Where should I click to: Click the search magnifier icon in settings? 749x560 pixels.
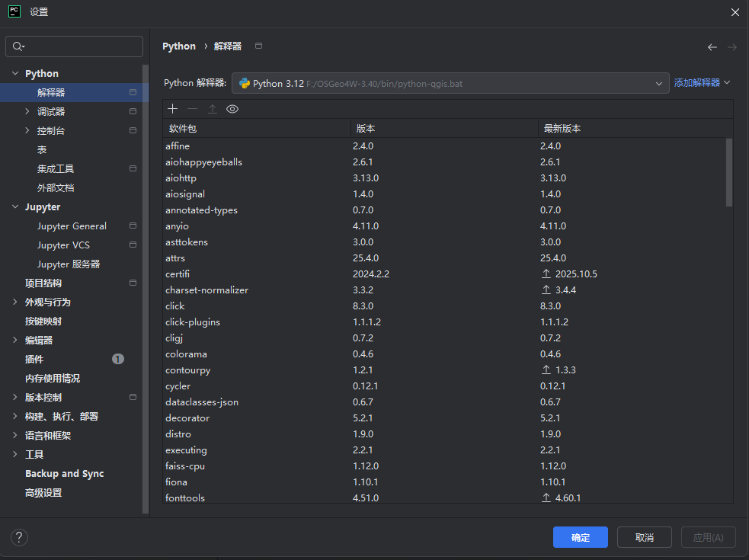(x=18, y=46)
